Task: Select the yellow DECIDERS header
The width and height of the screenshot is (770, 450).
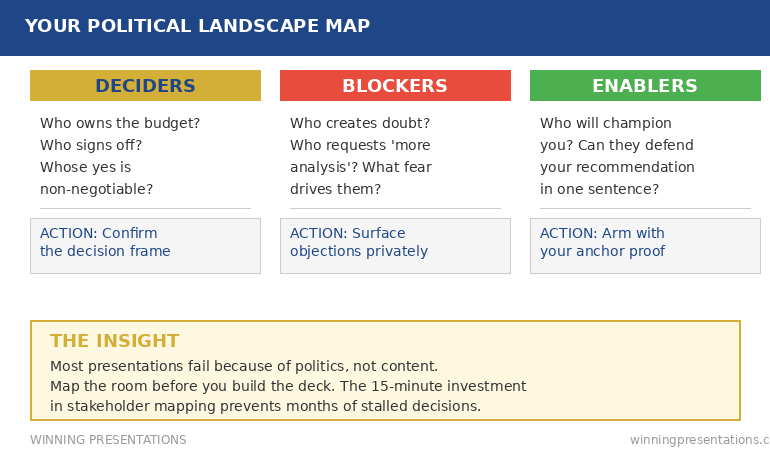Action: pyautogui.click(x=145, y=86)
